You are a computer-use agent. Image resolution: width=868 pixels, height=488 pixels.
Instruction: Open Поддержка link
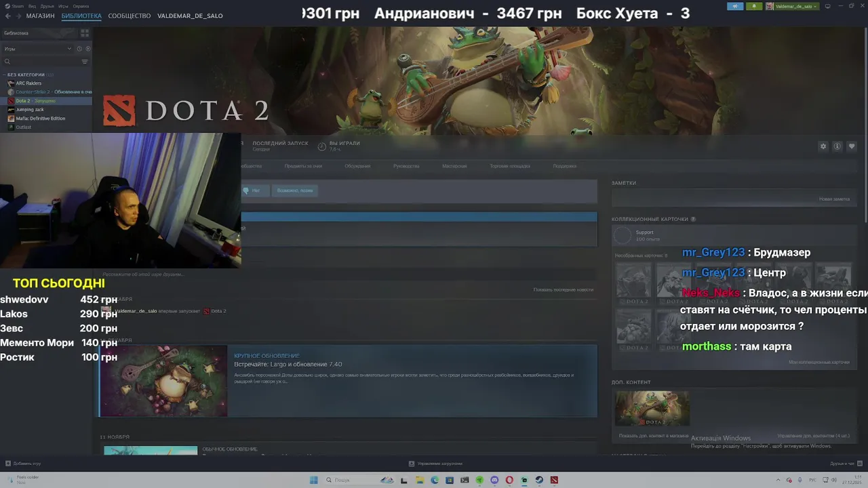click(565, 166)
